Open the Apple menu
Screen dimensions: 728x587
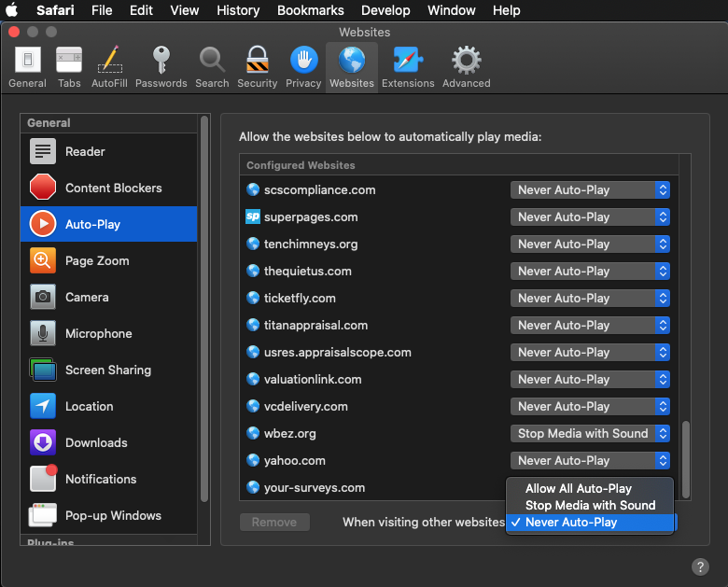point(11,9)
